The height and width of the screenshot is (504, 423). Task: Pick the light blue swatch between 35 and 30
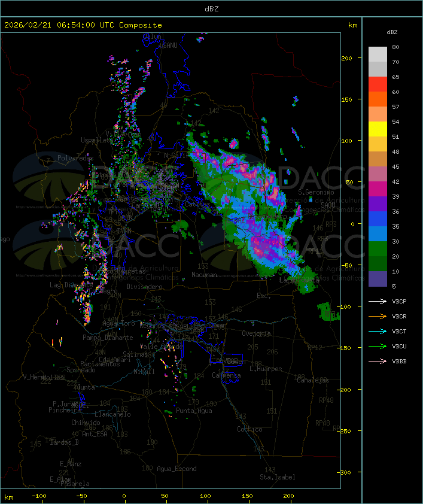click(x=378, y=233)
